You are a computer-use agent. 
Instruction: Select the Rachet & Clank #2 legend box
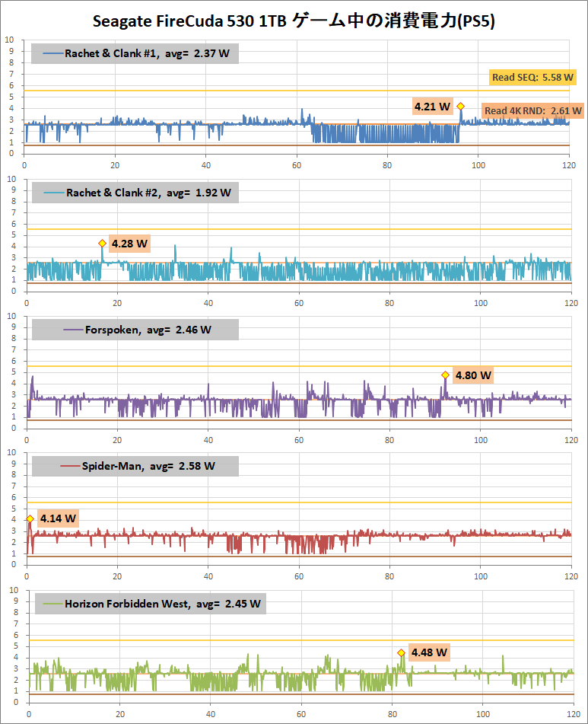[135, 193]
